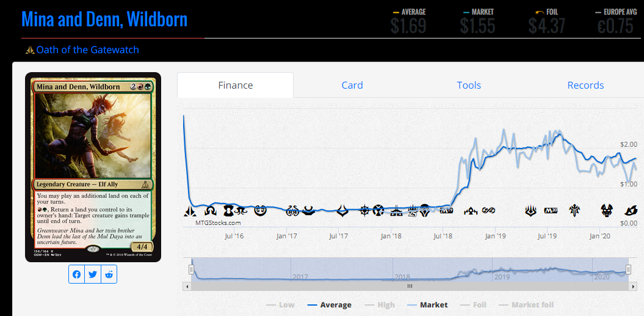The image size is (644, 316).
Task: Toggle the Low price series in legend
Action: pyautogui.click(x=280, y=304)
